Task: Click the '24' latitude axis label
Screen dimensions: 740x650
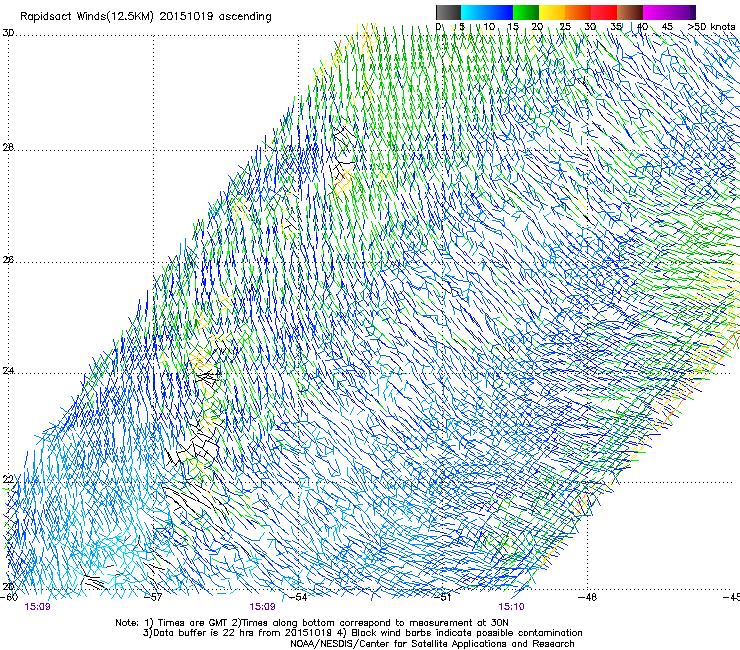Action: tap(8, 371)
